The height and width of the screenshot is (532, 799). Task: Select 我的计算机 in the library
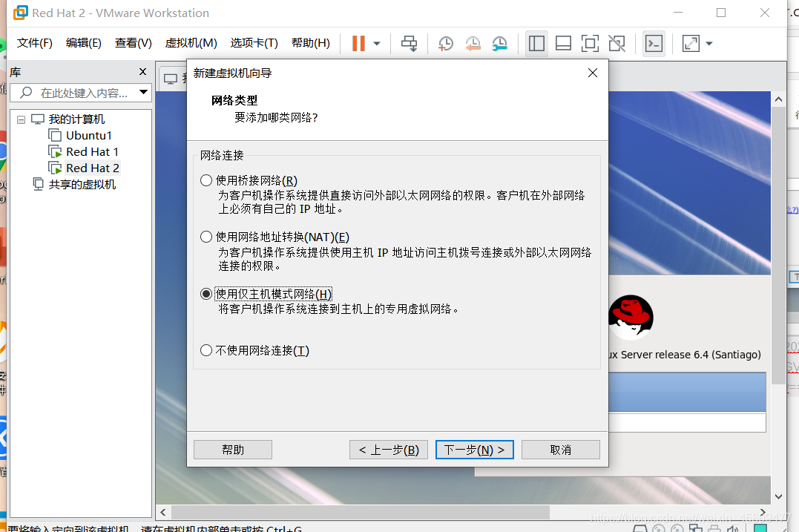(x=76, y=119)
